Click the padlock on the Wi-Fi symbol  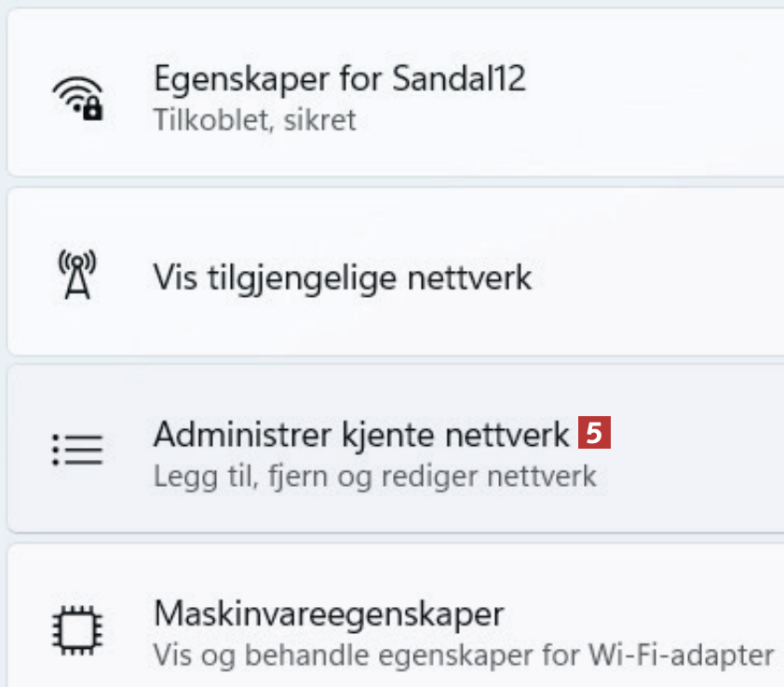point(93,109)
